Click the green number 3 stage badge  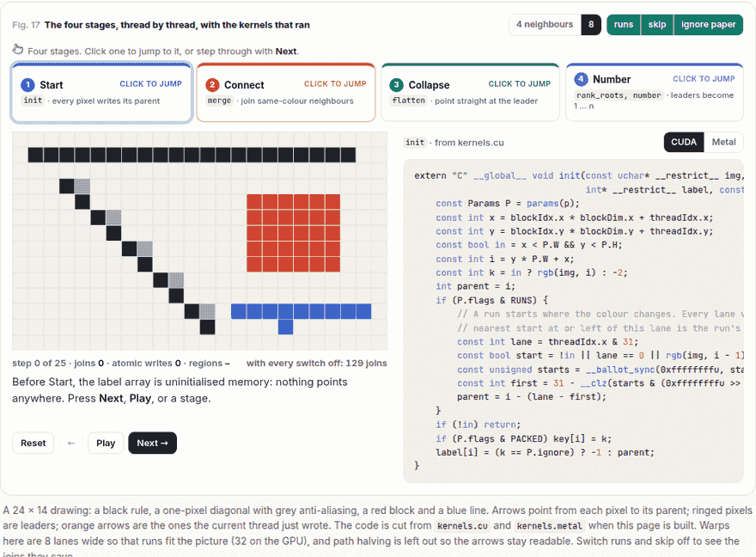396,85
